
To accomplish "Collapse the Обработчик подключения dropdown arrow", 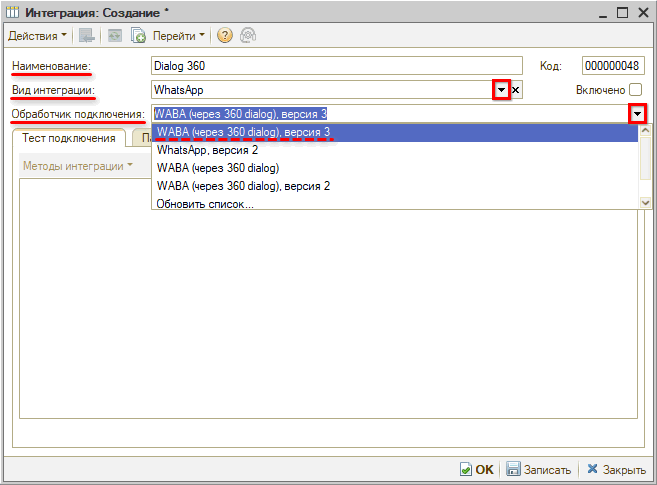I will coord(637,114).
